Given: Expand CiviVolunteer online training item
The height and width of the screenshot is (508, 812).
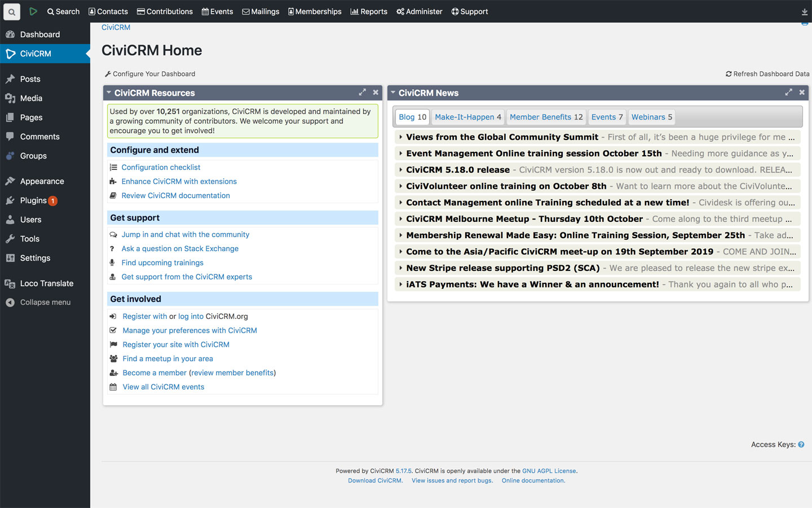Looking at the screenshot, I should tap(598, 186).
